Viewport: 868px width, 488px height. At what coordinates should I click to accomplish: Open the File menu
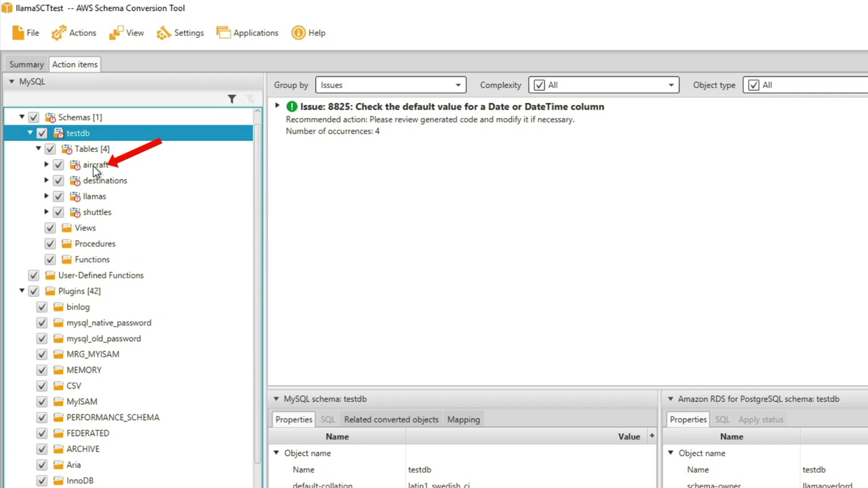coord(25,33)
